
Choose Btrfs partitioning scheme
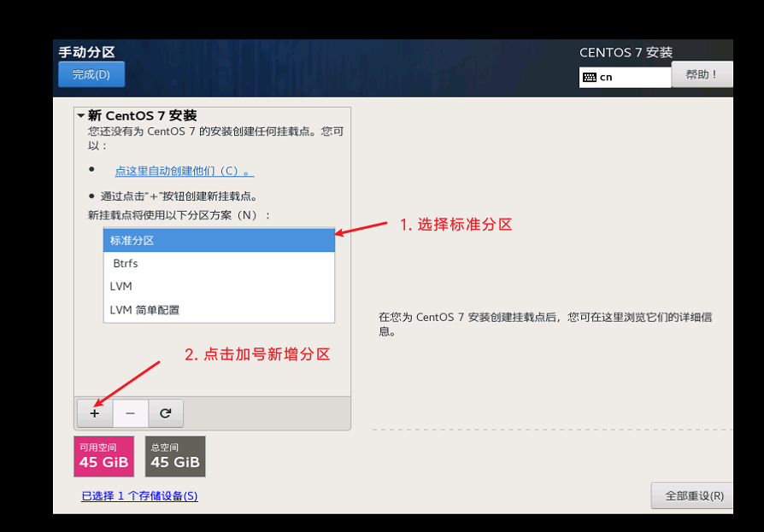pyautogui.click(x=219, y=263)
